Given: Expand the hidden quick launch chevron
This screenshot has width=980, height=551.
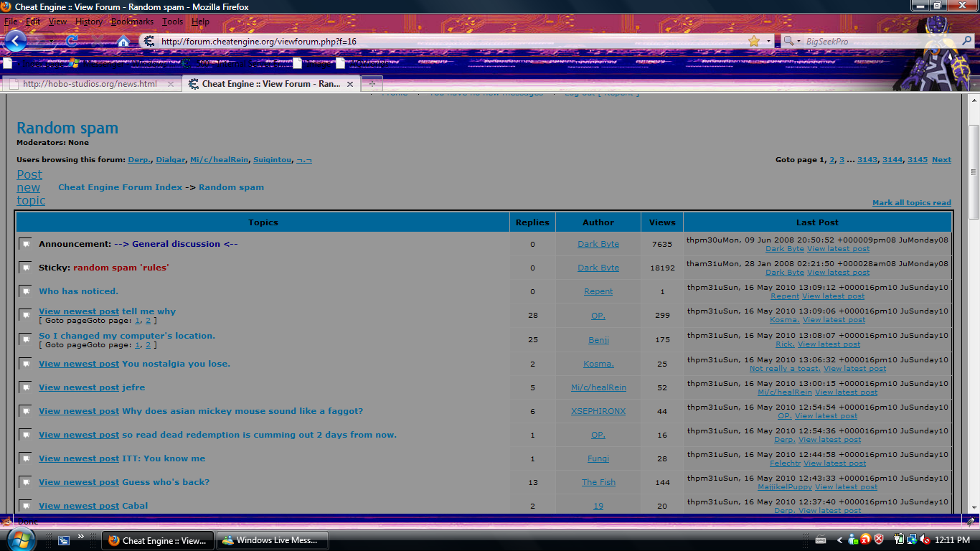Looking at the screenshot, I should (81, 536).
